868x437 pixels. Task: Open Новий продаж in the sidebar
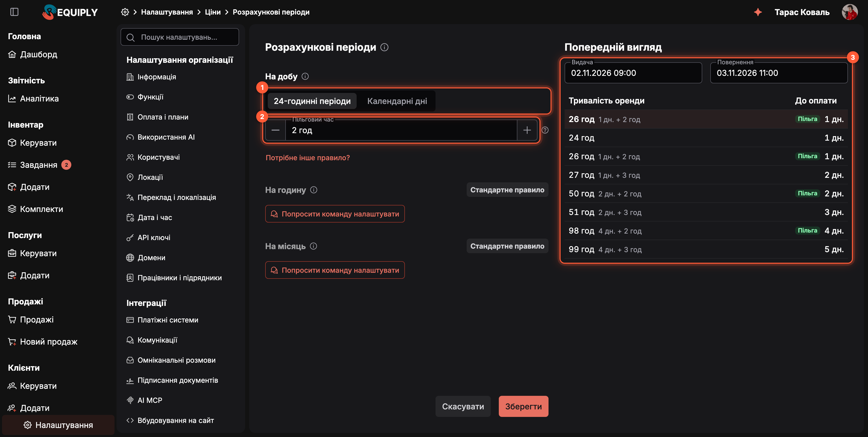(x=42, y=342)
